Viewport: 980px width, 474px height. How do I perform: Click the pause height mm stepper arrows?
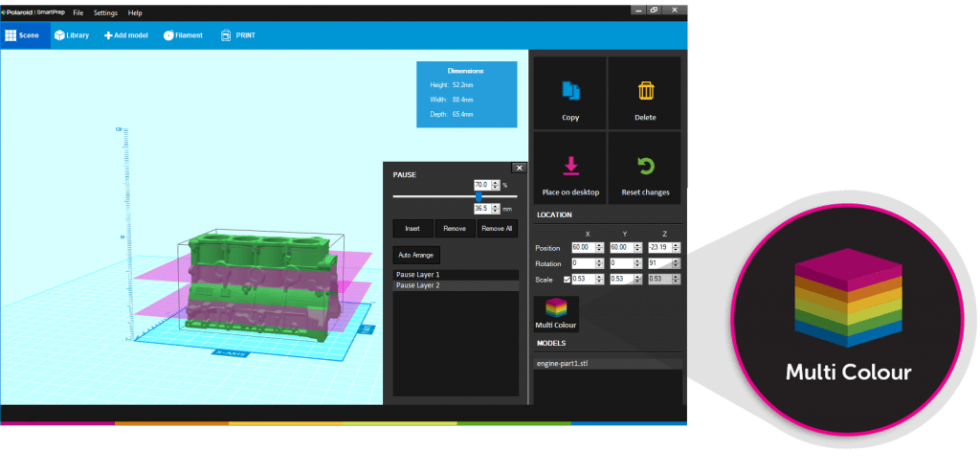tap(496, 209)
